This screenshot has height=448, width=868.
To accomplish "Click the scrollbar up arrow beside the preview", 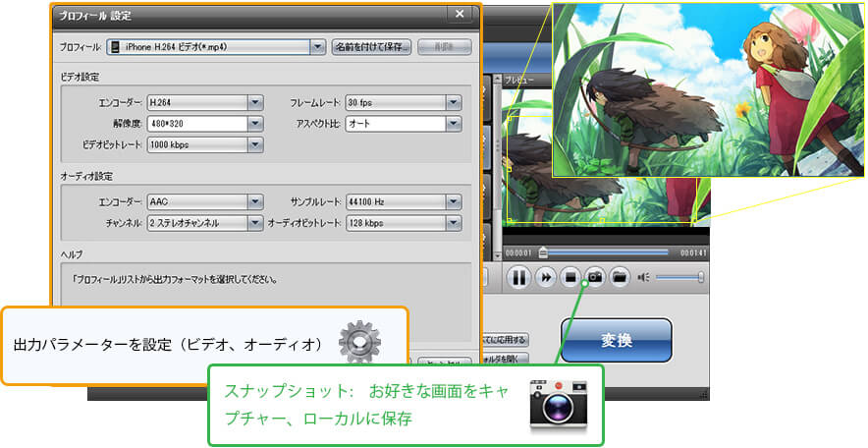I will tap(497, 79).
